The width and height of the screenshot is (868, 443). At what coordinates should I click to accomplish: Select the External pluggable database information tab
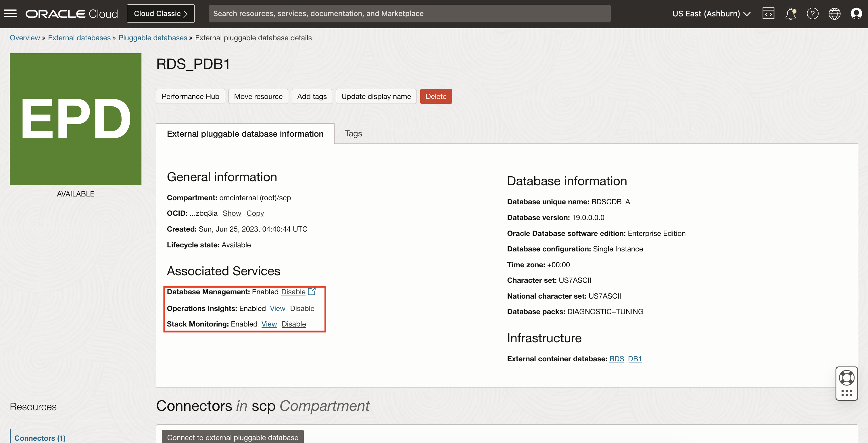(x=245, y=133)
